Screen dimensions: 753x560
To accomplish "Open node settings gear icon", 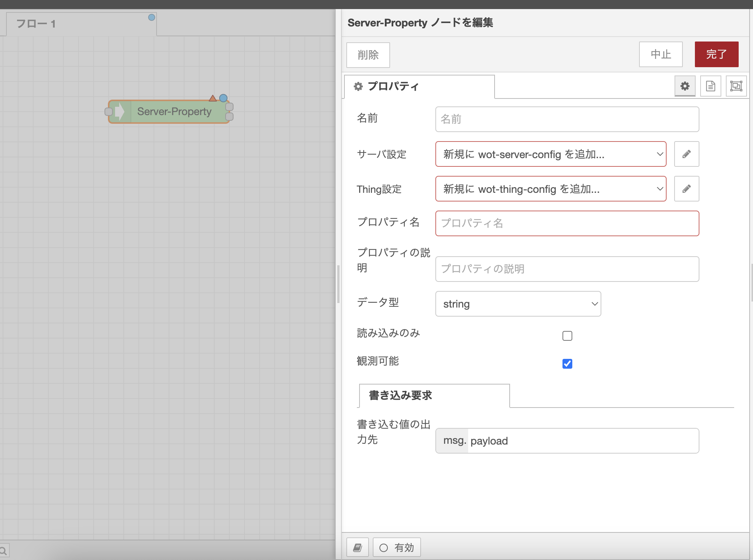I will click(x=685, y=86).
